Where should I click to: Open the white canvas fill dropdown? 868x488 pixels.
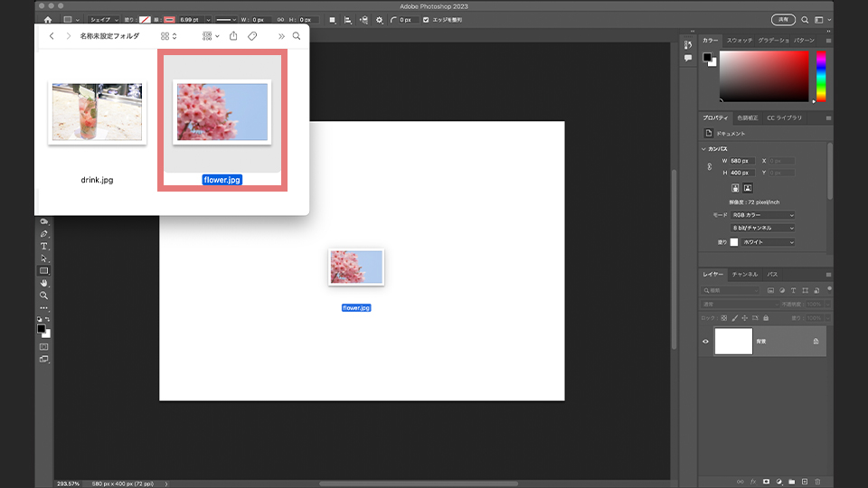click(768, 242)
